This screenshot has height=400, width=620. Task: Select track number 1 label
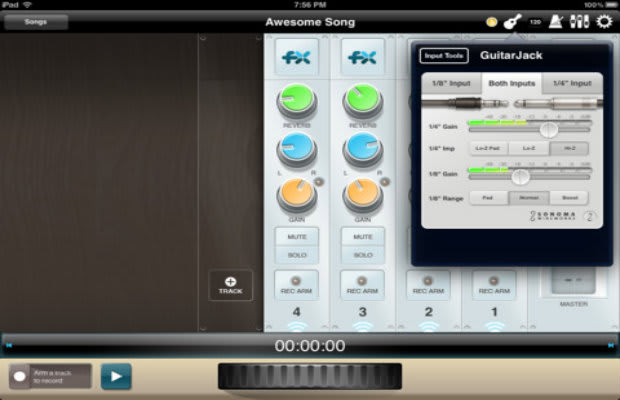click(x=494, y=312)
